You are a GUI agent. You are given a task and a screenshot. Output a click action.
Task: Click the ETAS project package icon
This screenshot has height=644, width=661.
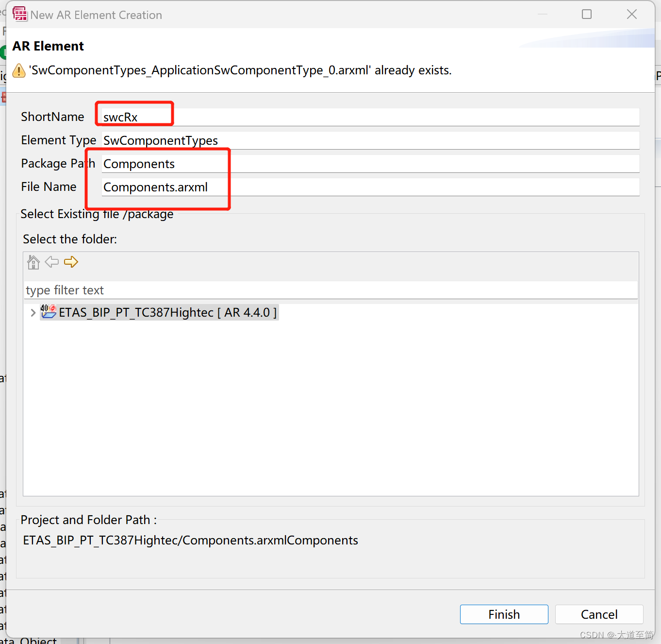(48, 312)
